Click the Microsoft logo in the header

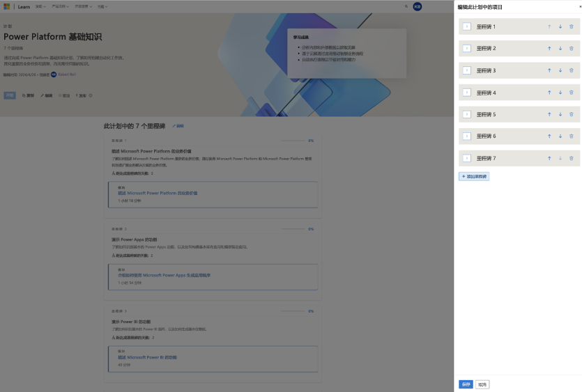coord(7,7)
